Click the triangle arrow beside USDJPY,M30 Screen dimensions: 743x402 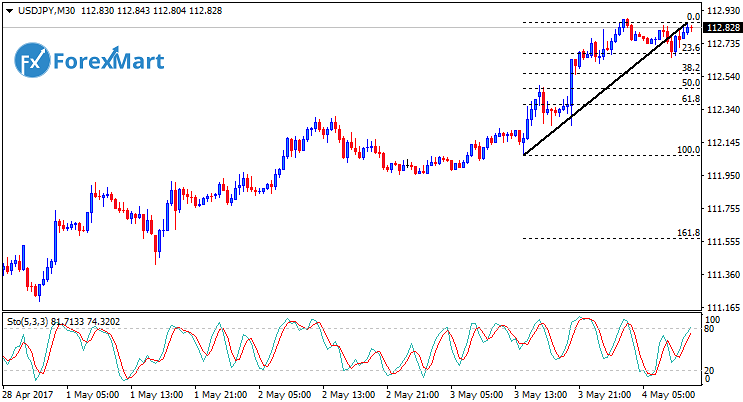9,10
